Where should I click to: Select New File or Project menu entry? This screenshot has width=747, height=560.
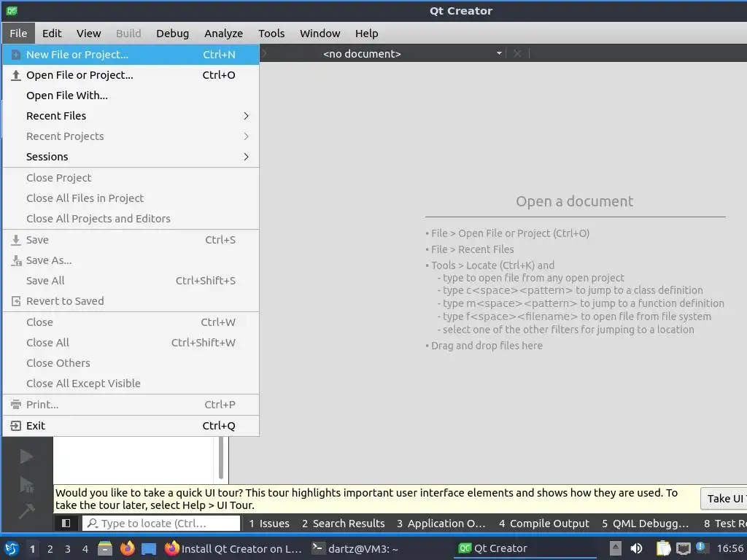click(x=131, y=55)
